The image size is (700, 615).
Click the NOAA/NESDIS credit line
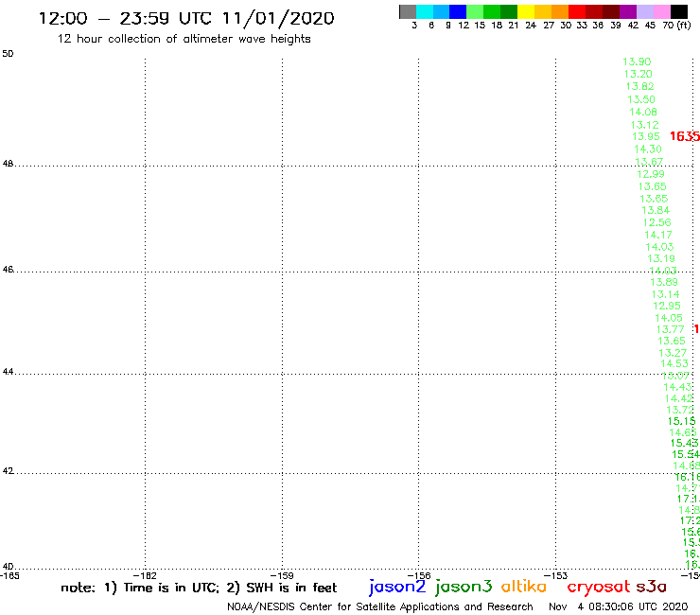click(x=380, y=606)
